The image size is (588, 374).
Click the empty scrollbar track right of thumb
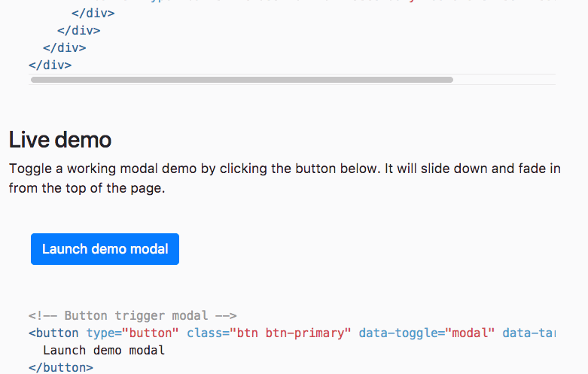503,79
